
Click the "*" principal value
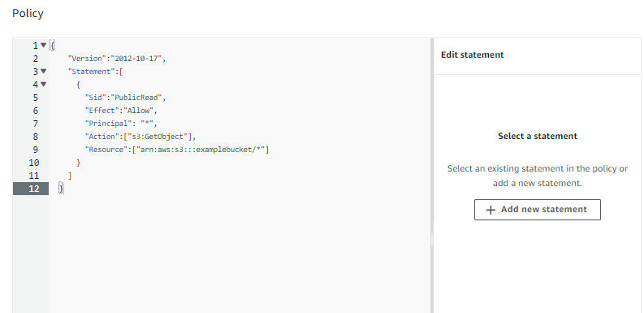147,124
